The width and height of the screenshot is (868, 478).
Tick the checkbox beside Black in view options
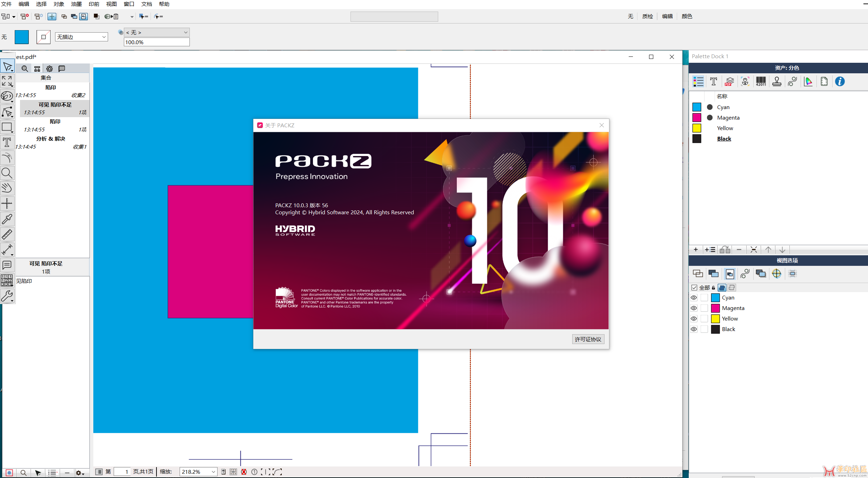704,329
